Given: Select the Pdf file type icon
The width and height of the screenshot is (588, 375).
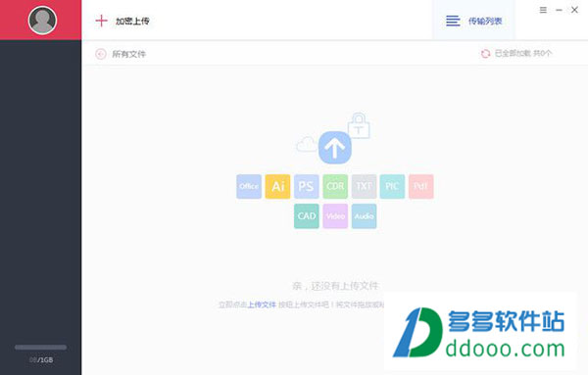Looking at the screenshot, I should [x=421, y=186].
